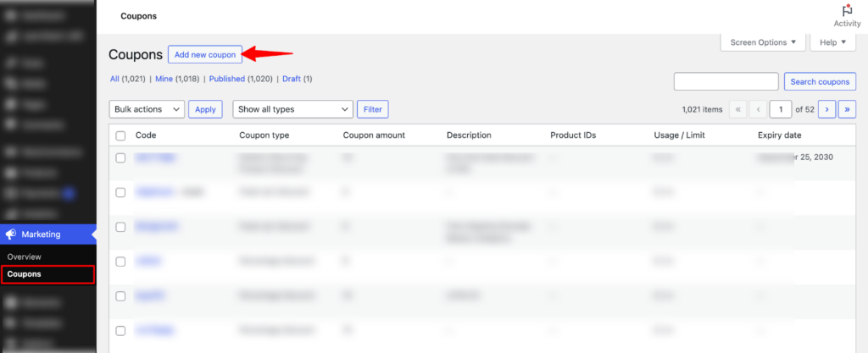Sort table by Code column header
868x353 pixels.
coord(146,135)
